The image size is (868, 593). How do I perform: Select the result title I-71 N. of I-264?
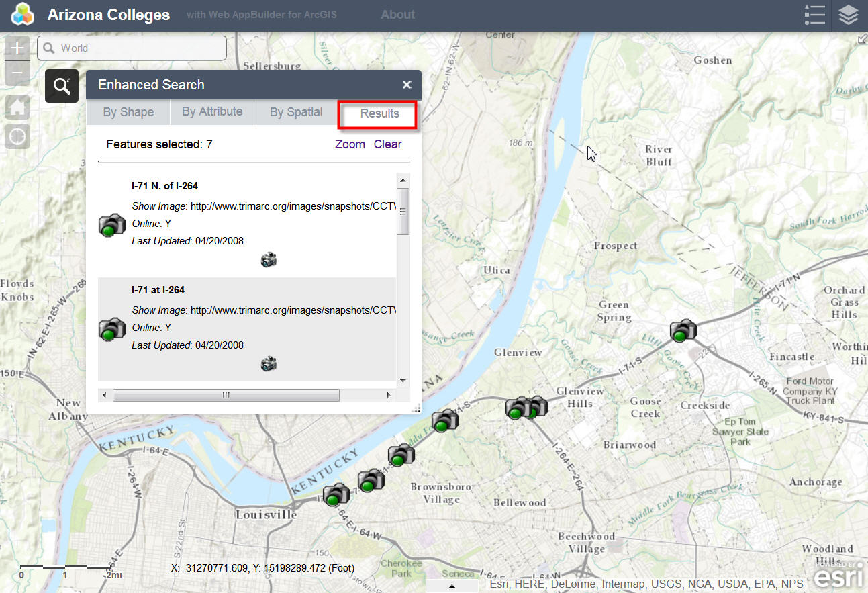164,186
